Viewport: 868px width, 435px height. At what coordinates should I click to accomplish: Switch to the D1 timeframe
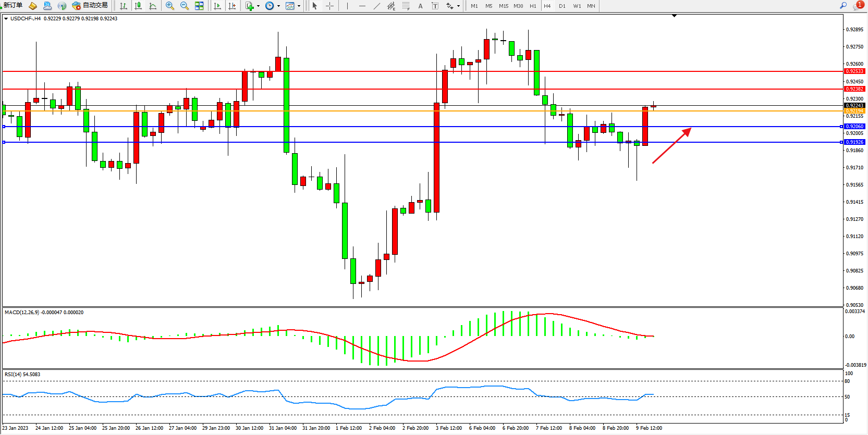(562, 6)
